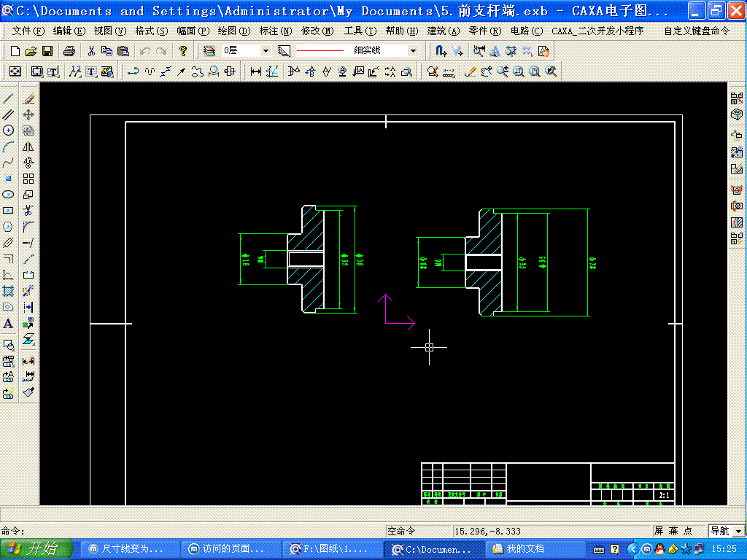The width and height of the screenshot is (747, 560).
Task: Click the Copy icon in the toolbar
Action: click(107, 51)
